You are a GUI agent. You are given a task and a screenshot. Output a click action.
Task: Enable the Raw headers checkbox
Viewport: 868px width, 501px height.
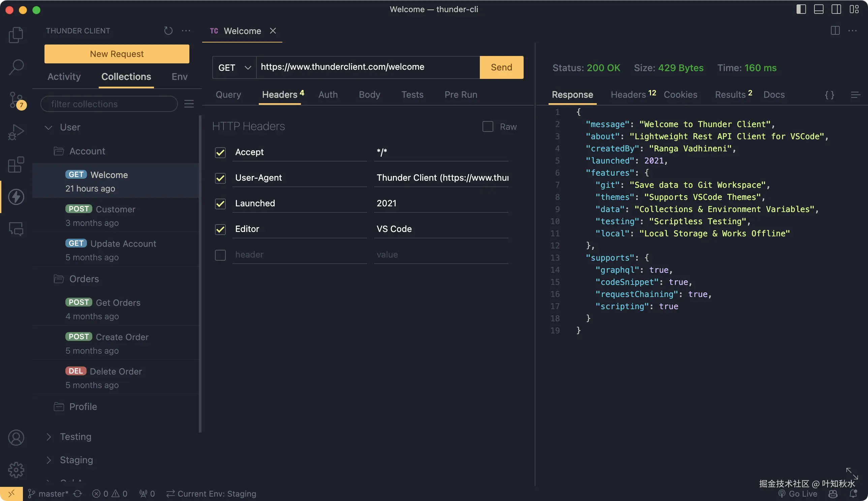coord(488,127)
